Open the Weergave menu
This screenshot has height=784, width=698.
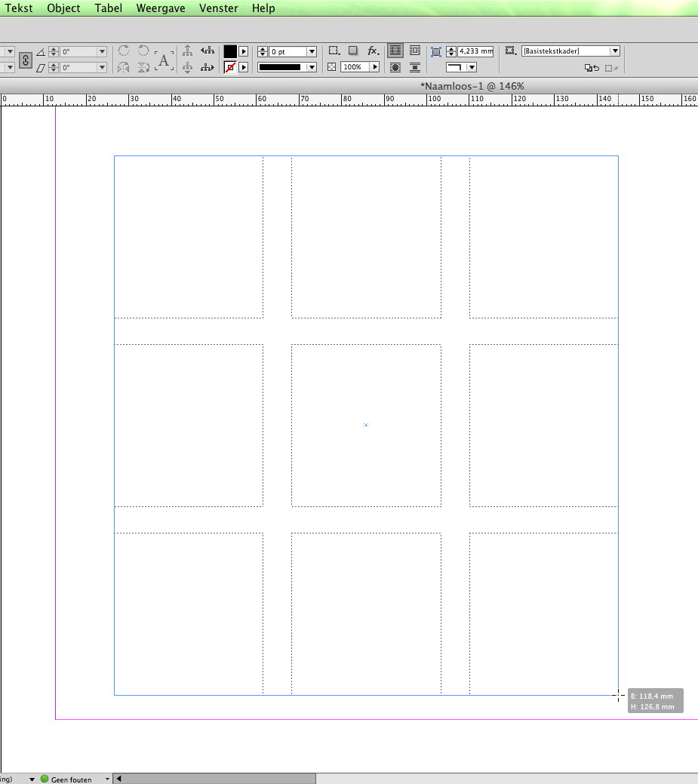pyautogui.click(x=161, y=8)
